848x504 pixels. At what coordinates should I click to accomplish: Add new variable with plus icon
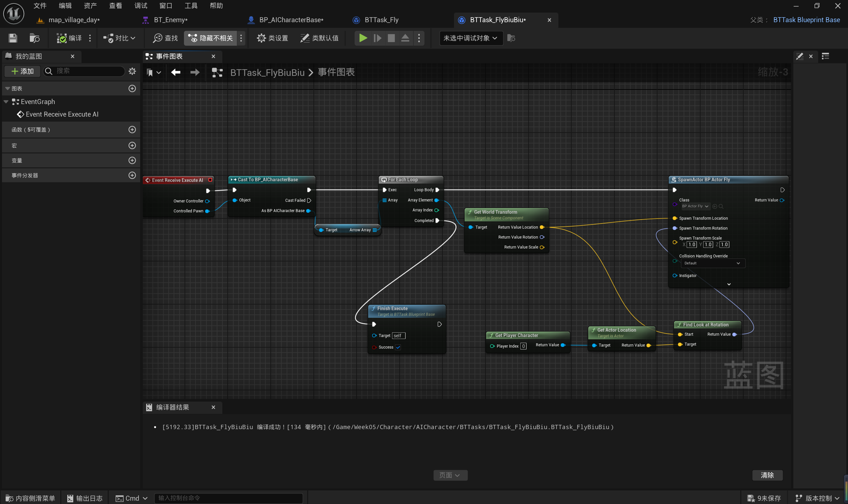tap(132, 160)
